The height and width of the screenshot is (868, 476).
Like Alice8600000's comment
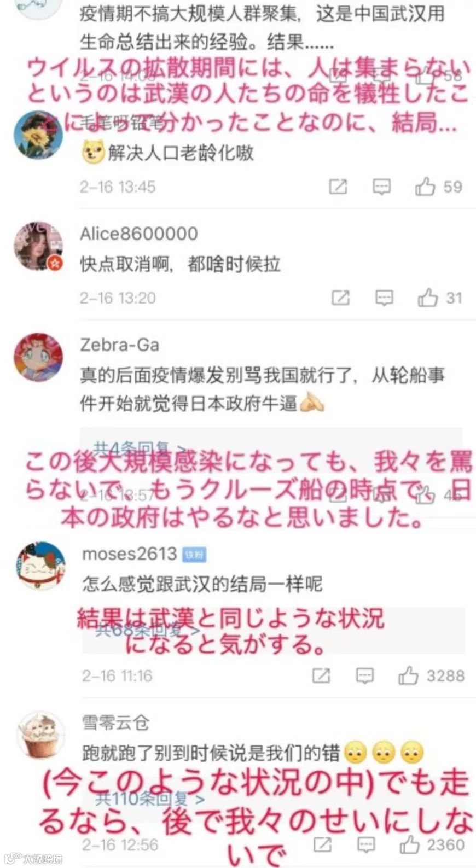coord(428,298)
